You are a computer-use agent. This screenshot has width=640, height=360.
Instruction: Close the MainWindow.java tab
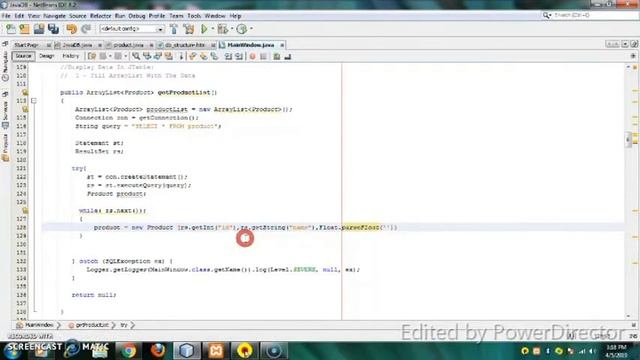(282, 45)
